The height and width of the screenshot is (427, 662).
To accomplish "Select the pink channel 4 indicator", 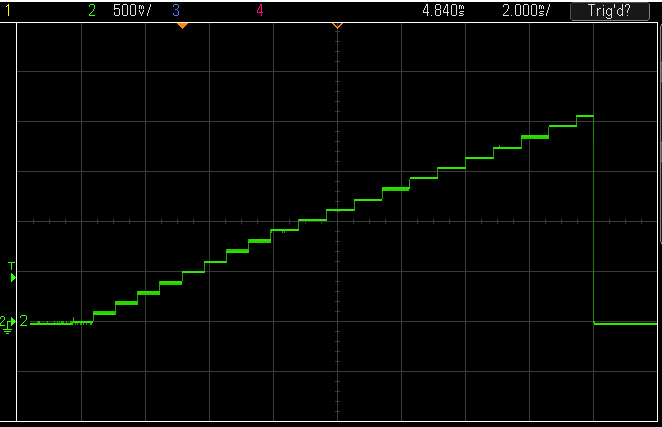I will (260, 11).
